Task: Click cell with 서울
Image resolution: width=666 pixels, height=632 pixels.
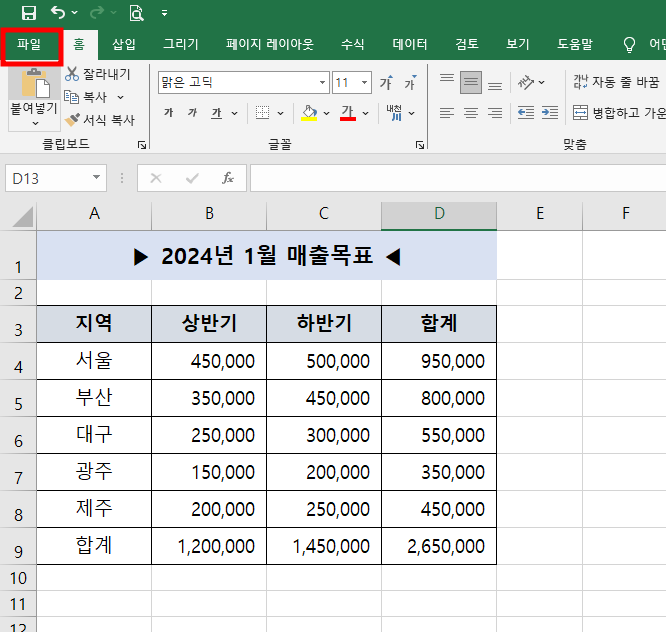Action: 94,361
